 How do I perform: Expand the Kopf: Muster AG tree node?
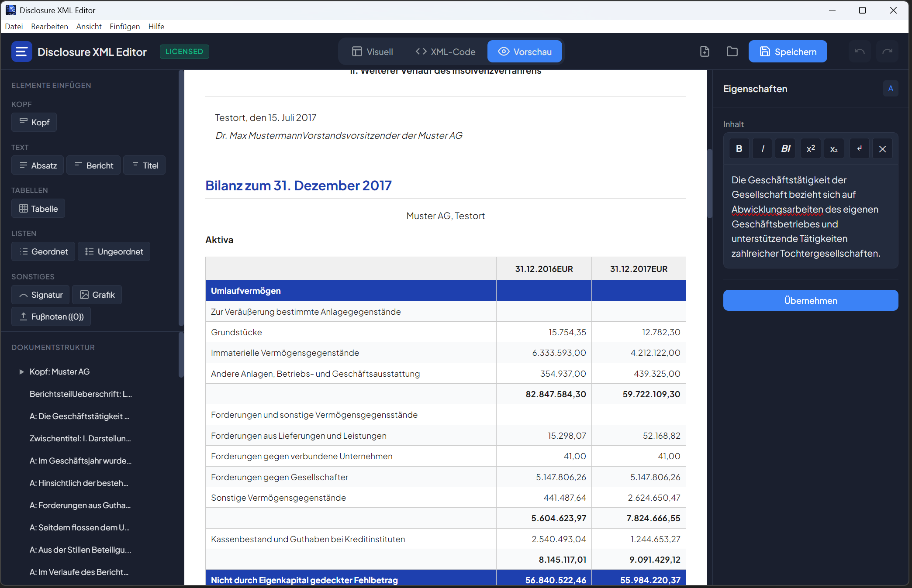coord(21,372)
